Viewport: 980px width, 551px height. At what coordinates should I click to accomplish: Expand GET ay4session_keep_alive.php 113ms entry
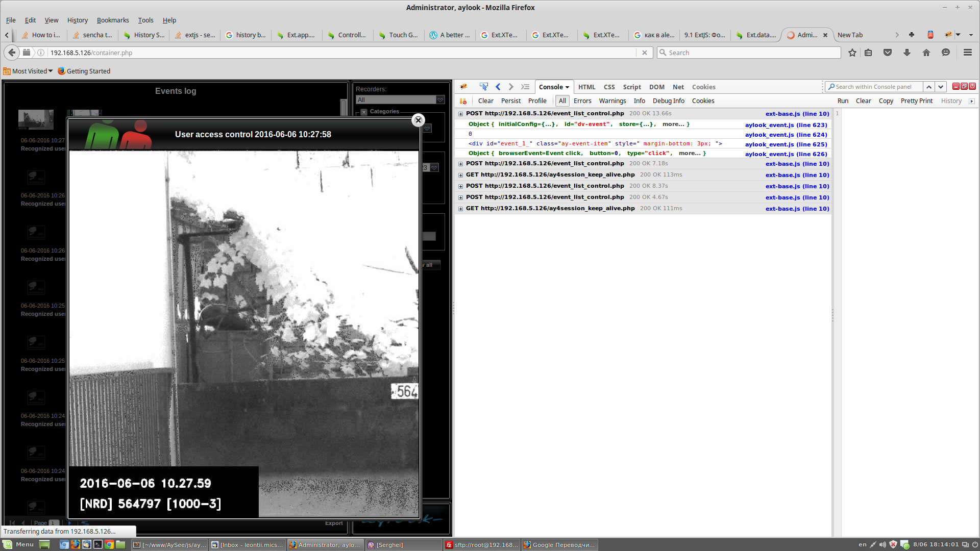460,175
